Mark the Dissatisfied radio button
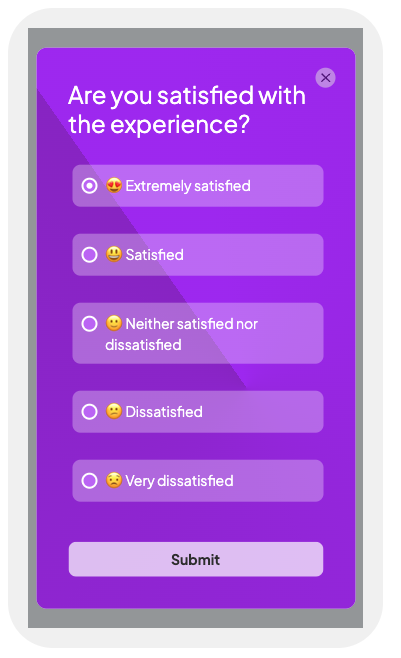This screenshot has height=658, width=401. click(x=89, y=412)
